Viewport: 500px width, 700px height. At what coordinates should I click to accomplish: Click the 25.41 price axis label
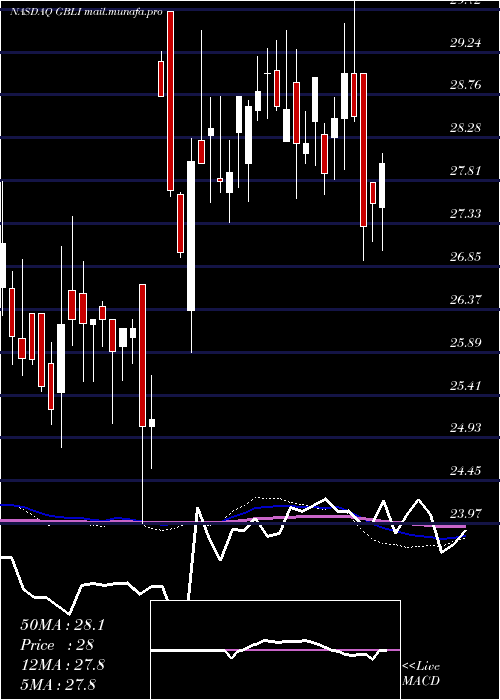[466, 385]
